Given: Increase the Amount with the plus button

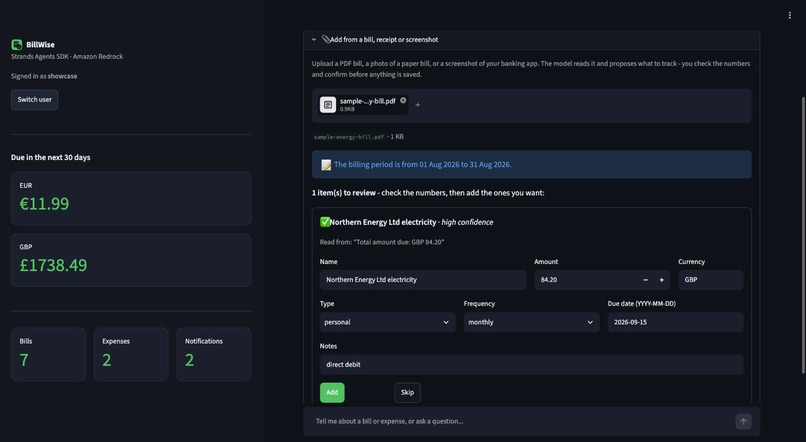Looking at the screenshot, I should 662,280.
